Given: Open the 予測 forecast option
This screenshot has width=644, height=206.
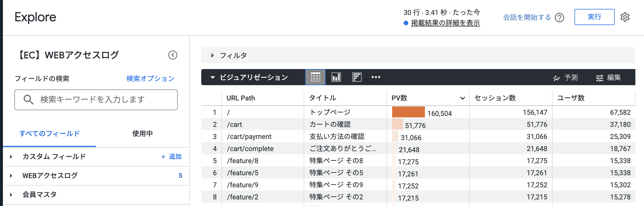Looking at the screenshot, I should click(x=565, y=78).
